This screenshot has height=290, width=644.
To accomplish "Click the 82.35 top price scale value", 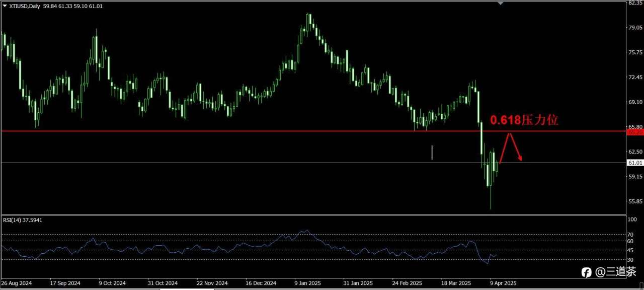I will coord(635,3).
